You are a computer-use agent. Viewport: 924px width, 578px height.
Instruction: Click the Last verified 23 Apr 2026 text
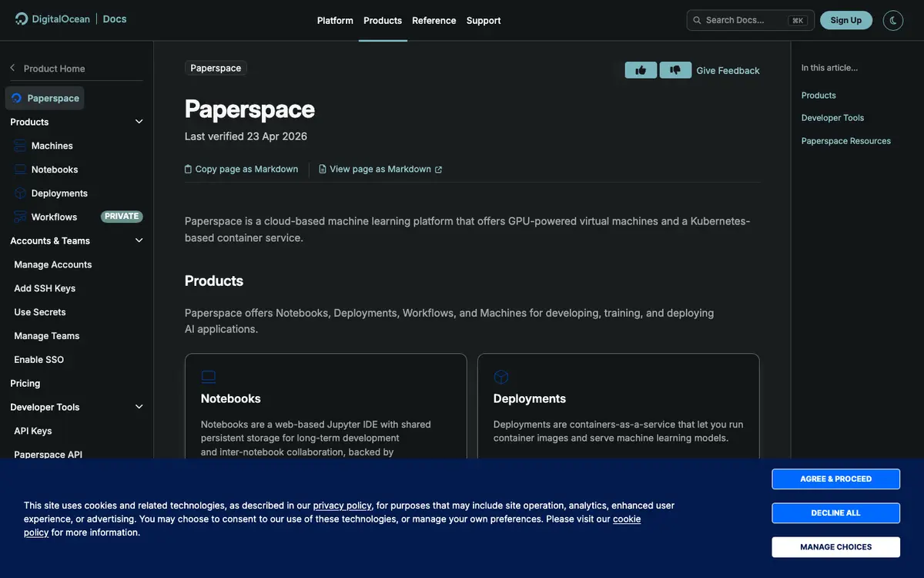(x=246, y=136)
